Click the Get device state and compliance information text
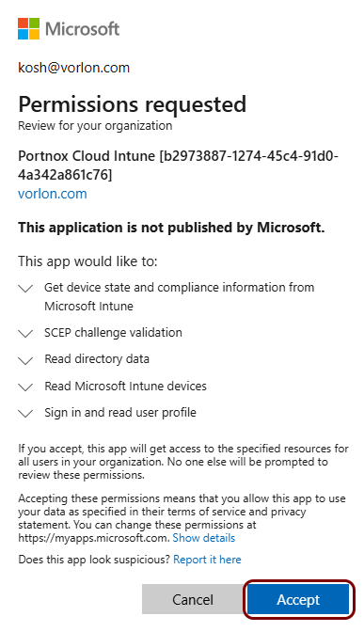Viewport: 364px width, 632px height. click(179, 296)
